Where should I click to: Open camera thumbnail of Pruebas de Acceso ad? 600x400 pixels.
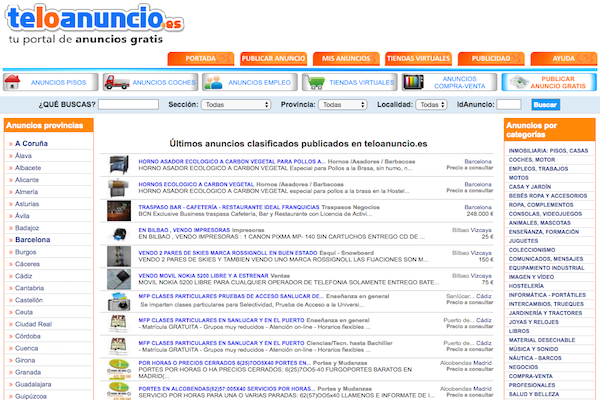119,302
